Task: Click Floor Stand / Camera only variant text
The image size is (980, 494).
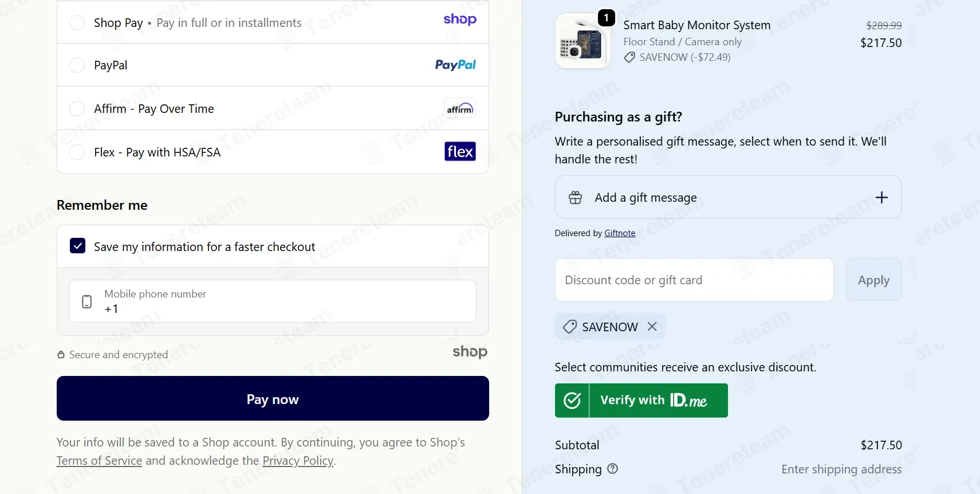Action: 682,42
